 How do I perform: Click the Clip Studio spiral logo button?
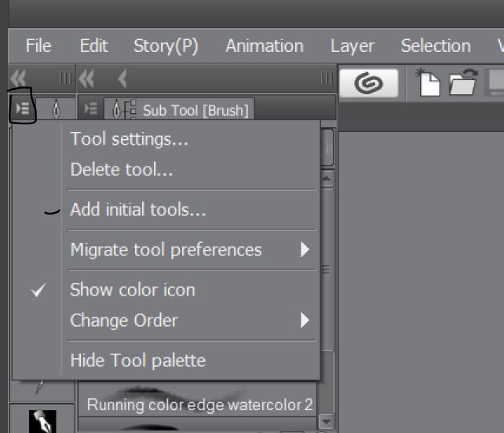coord(369,83)
